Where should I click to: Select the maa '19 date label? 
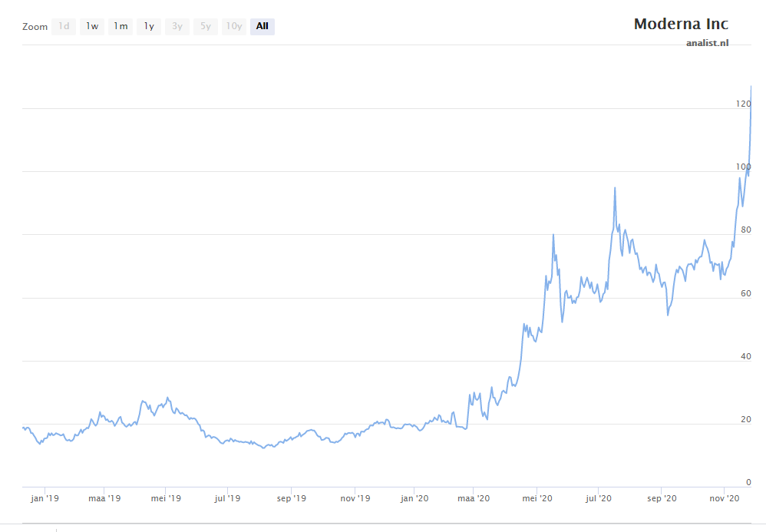tap(104, 498)
